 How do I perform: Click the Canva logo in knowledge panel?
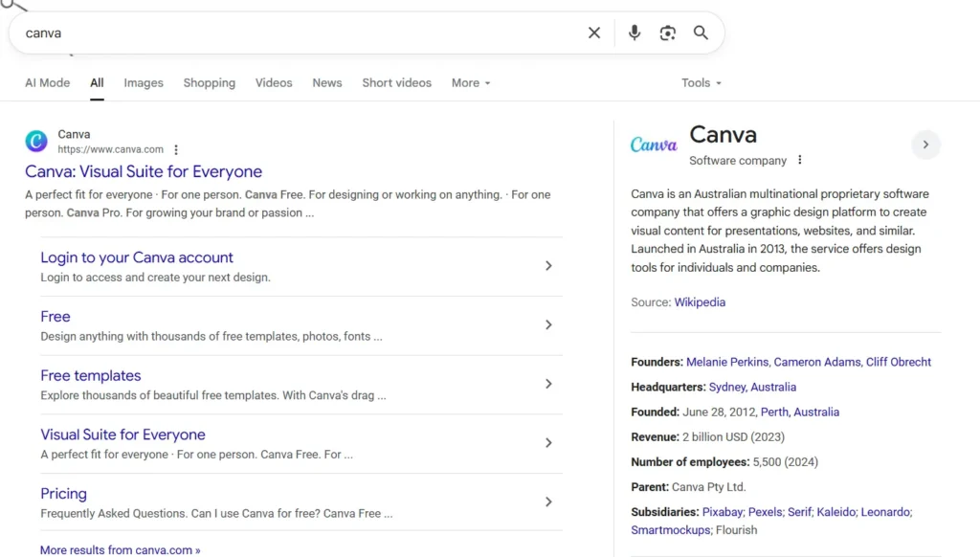click(654, 145)
